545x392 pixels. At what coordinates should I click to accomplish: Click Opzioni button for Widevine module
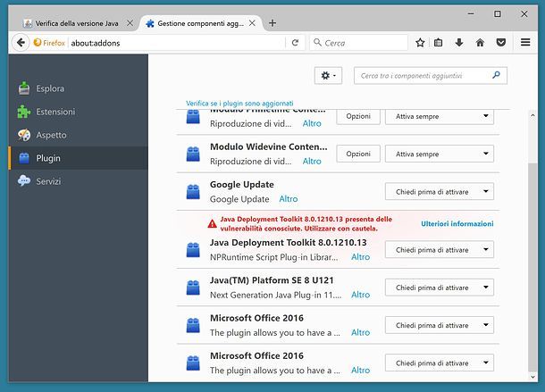pyautogui.click(x=358, y=154)
